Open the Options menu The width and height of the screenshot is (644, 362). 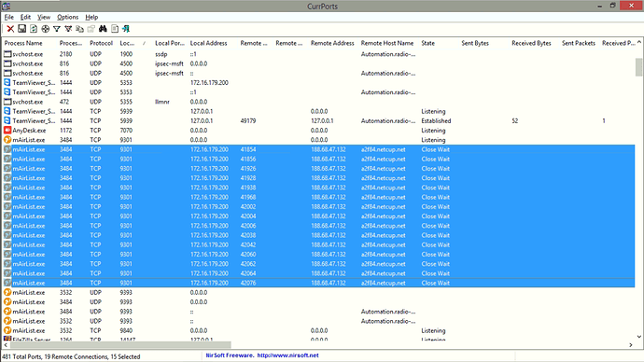tap(68, 17)
